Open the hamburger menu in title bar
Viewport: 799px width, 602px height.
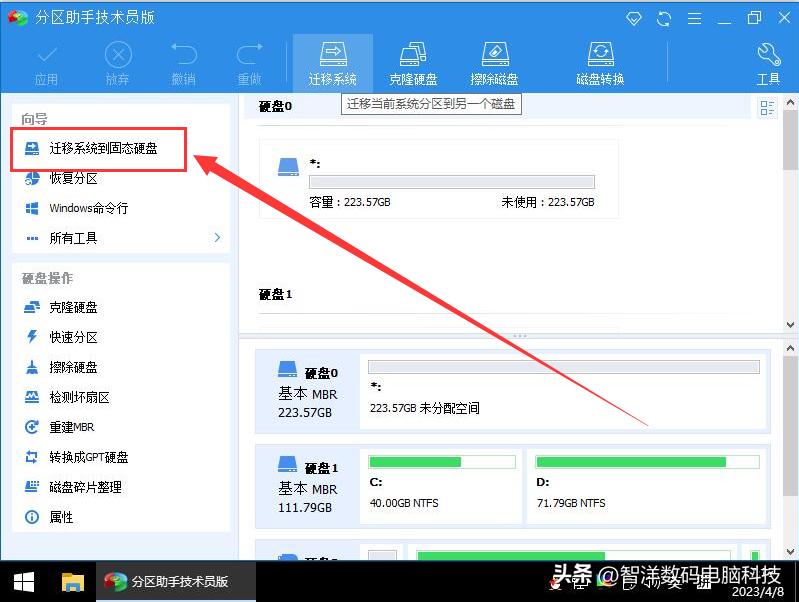695,19
